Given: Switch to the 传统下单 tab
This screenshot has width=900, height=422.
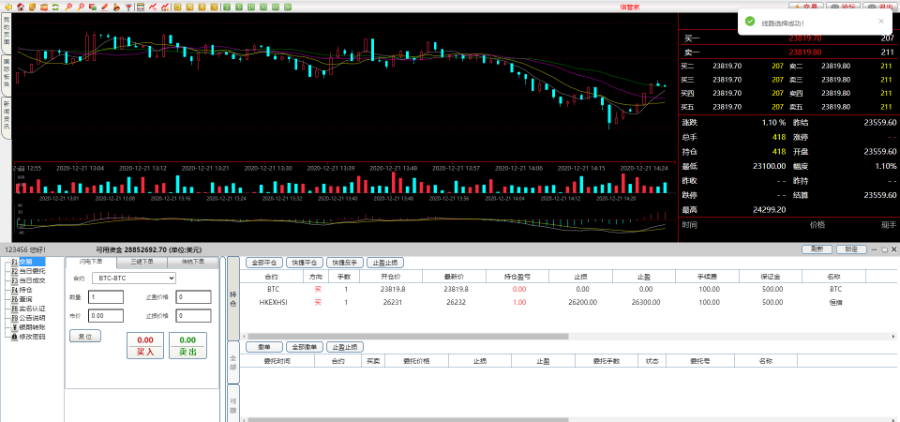Looking at the screenshot, I should (191, 261).
